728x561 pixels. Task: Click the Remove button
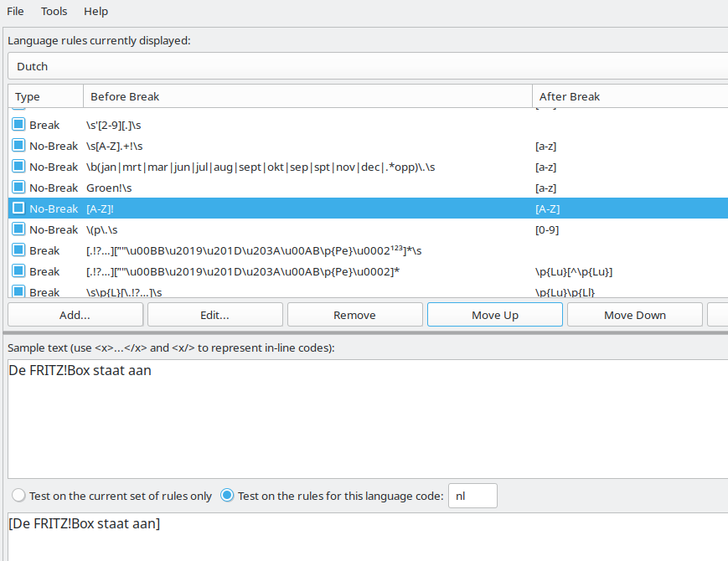point(354,314)
